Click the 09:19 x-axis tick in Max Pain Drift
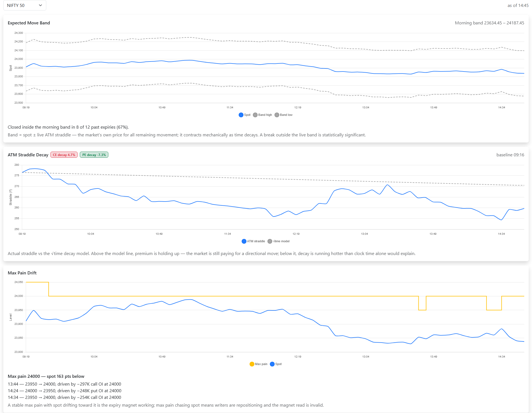Image resolution: width=532 pixels, height=413 pixels. pos(26,356)
